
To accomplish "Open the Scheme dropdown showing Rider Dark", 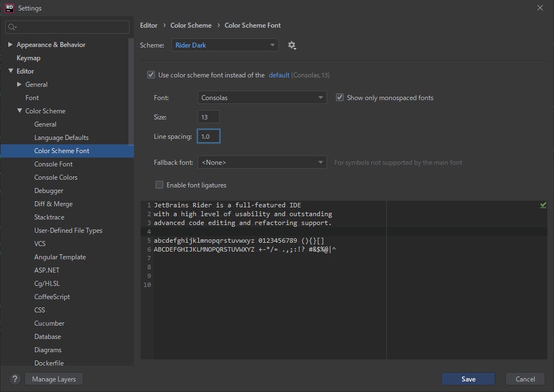I will point(225,45).
